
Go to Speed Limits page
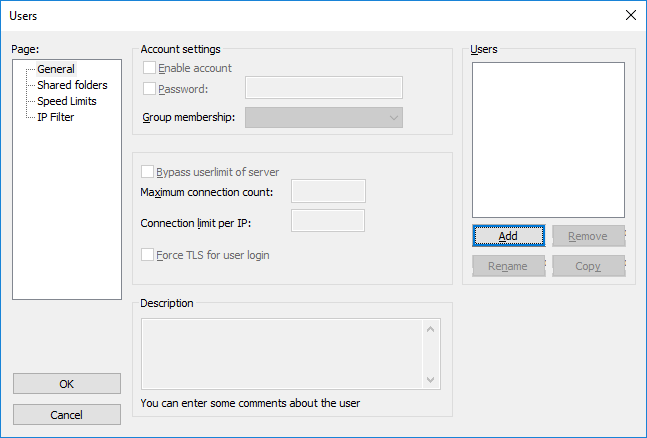67,101
